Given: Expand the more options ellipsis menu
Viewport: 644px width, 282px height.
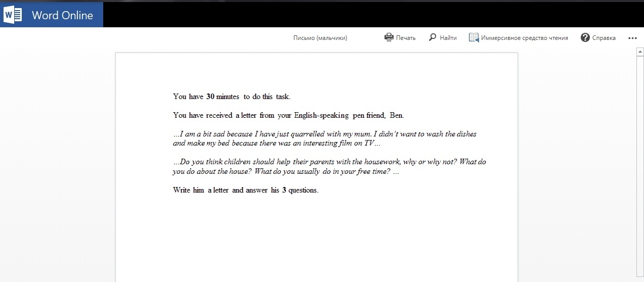Looking at the screenshot, I should 632,38.
